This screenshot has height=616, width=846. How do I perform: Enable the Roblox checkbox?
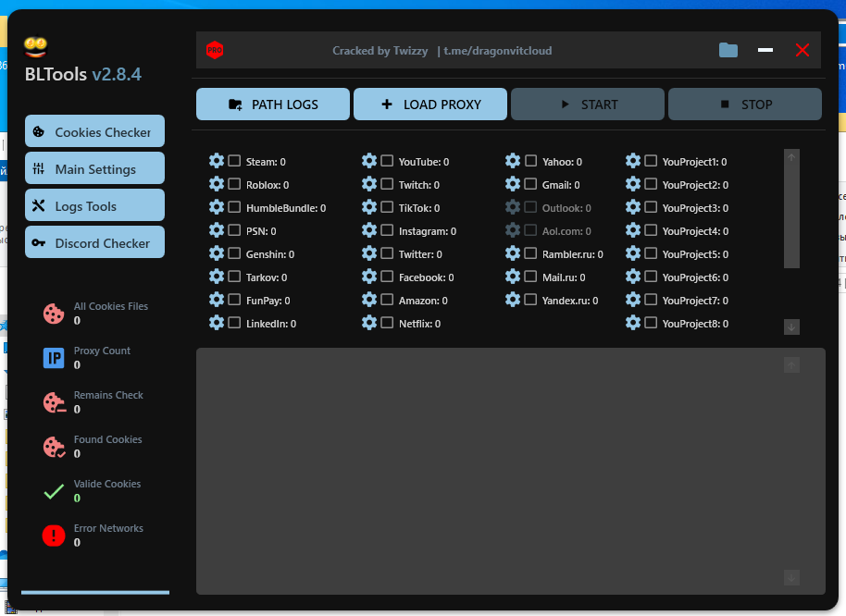click(234, 184)
